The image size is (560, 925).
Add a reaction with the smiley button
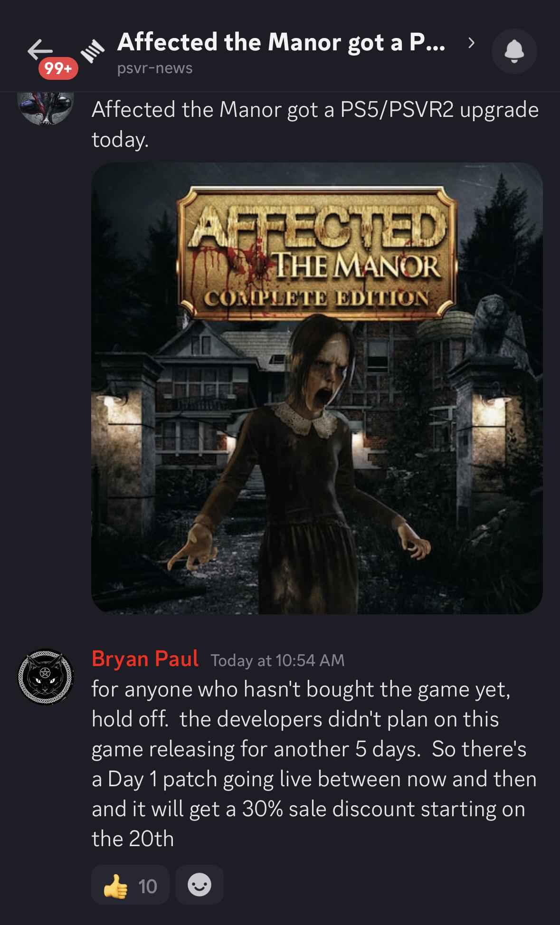click(x=199, y=885)
